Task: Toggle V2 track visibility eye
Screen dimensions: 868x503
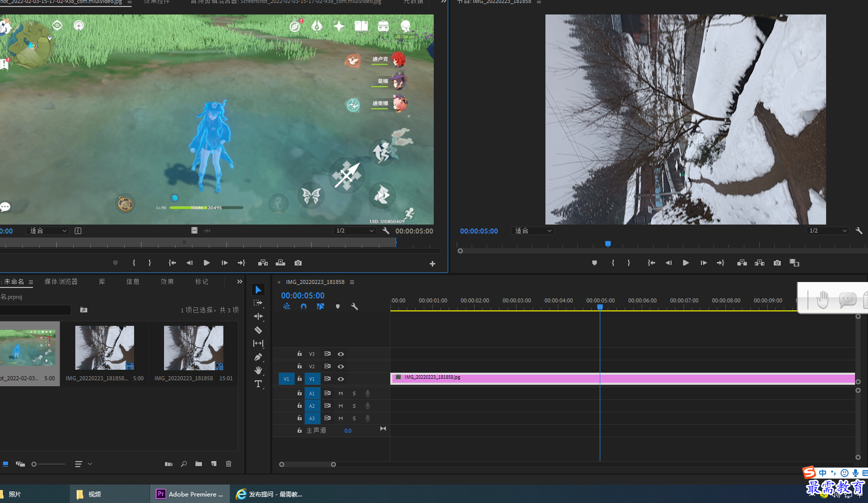Action: click(341, 366)
